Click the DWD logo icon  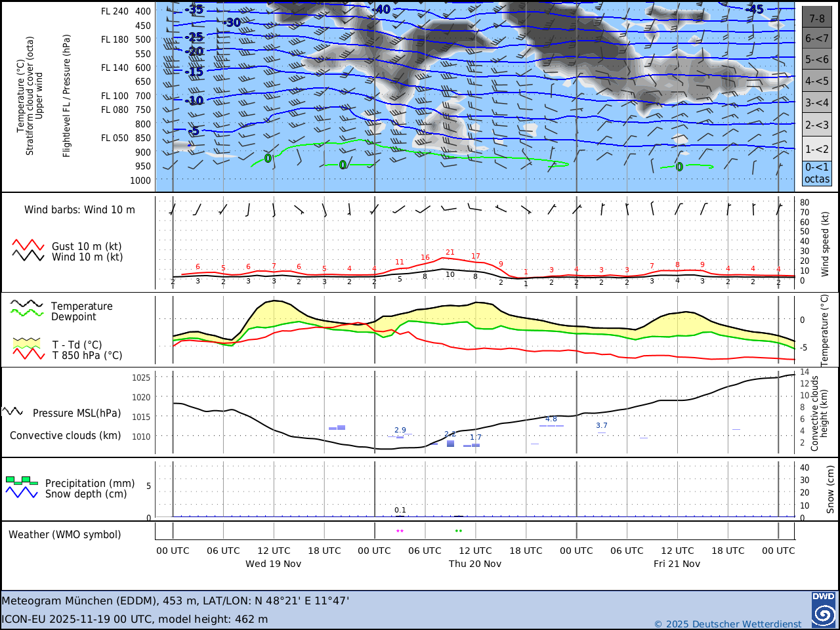[x=823, y=610]
